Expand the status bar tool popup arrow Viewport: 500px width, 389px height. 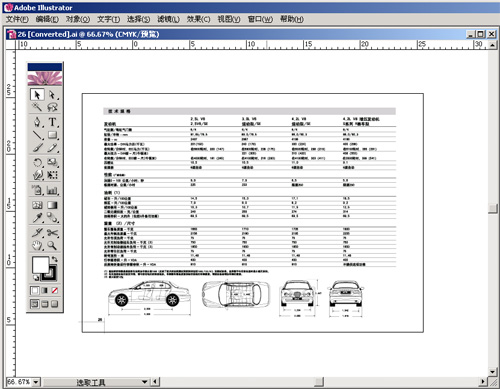[x=144, y=382]
